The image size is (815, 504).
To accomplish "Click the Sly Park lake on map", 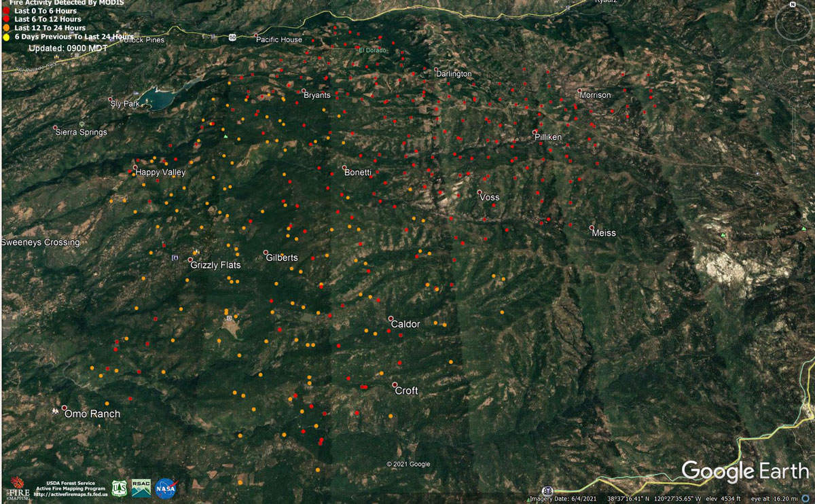I will click(155, 99).
